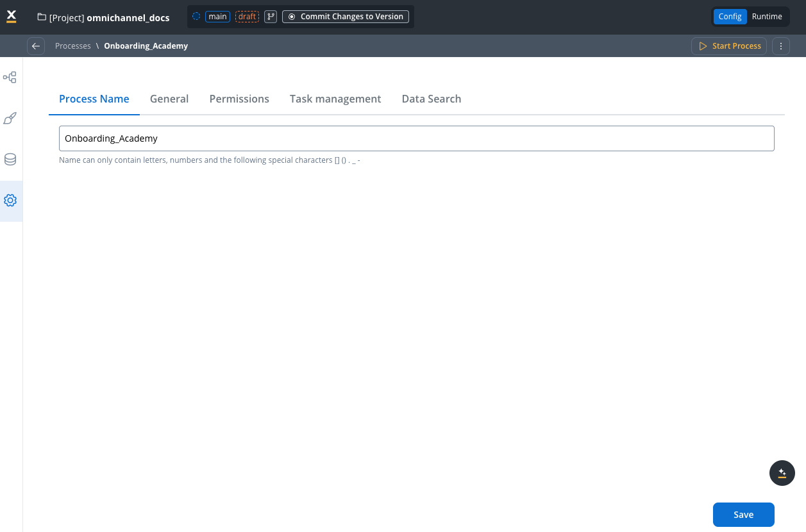The height and width of the screenshot is (532, 806).
Task: Click the draft status badge
Action: click(x=247, y=16)
